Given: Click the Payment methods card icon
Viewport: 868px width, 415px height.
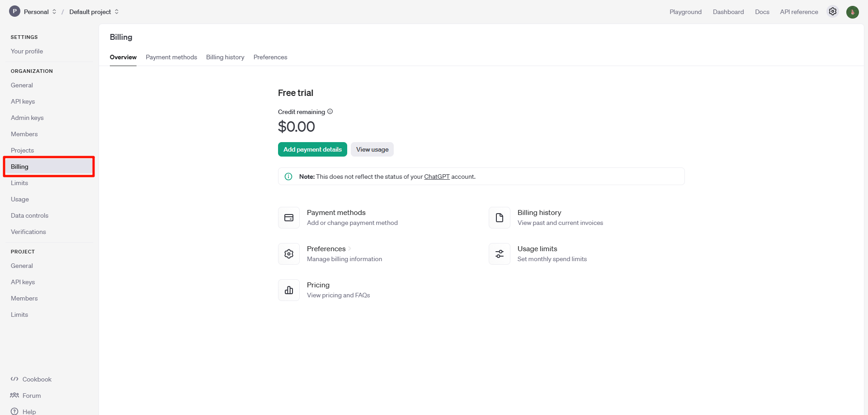Looking at the screenshot, I should point(289,218).
